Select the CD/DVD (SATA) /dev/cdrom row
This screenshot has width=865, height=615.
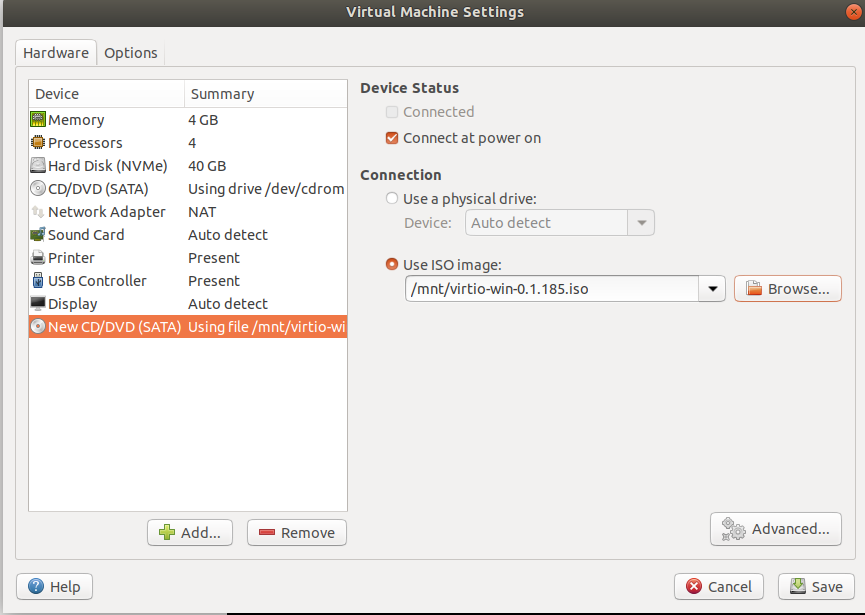(x=188, y=189)
